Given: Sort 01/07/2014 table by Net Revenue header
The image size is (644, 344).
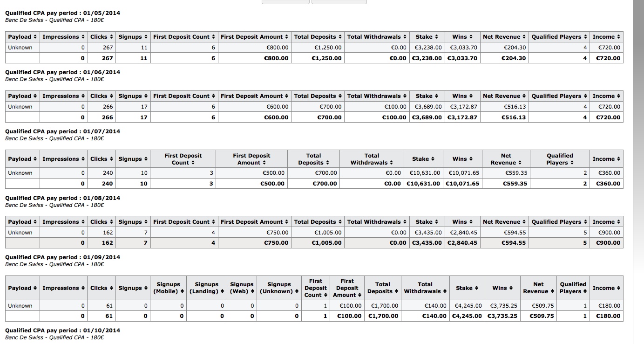Looking at the screenshot, I should pos(506,159).
